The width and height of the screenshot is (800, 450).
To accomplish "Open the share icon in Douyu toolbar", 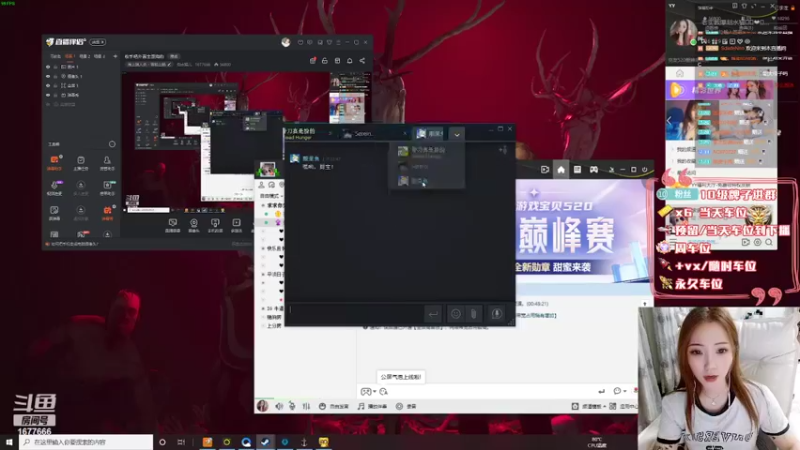I will [362, 61].
